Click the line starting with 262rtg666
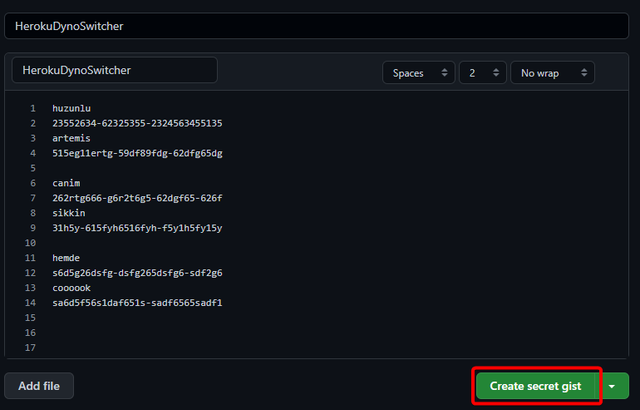Viewport: 640px width, 410px height. pos(137,198)
